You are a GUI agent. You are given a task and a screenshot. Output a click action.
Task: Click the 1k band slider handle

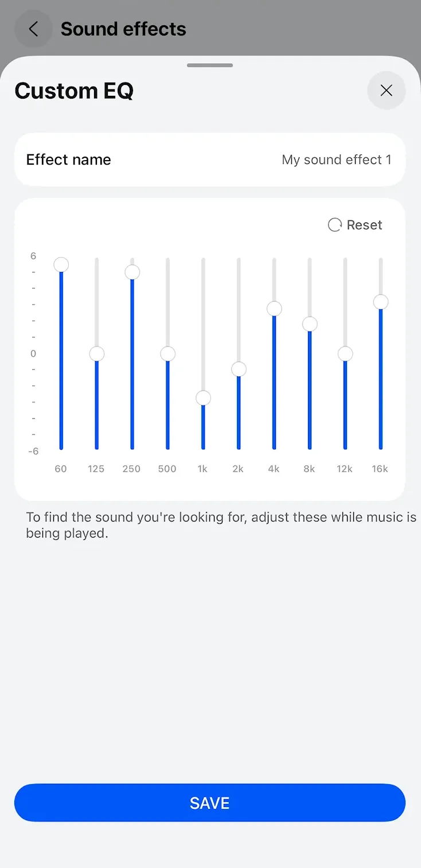(x=203, y=398)
